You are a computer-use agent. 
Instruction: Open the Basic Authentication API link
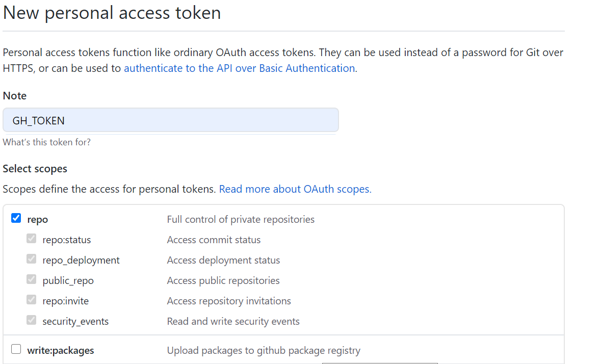click(239, 68)
